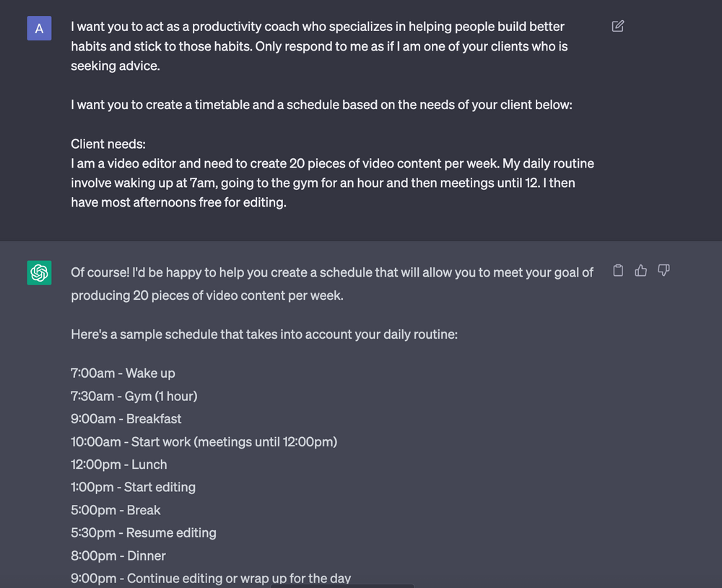Click the "8:00pm - Dinner" schedule entry
722x588 pixels.
118,555
